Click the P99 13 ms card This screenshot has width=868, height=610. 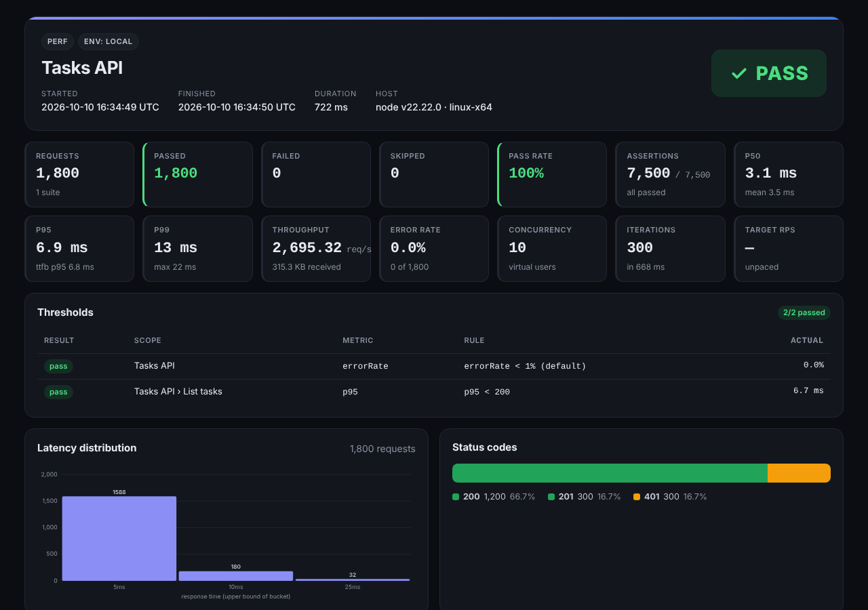[x=197, y=249]
